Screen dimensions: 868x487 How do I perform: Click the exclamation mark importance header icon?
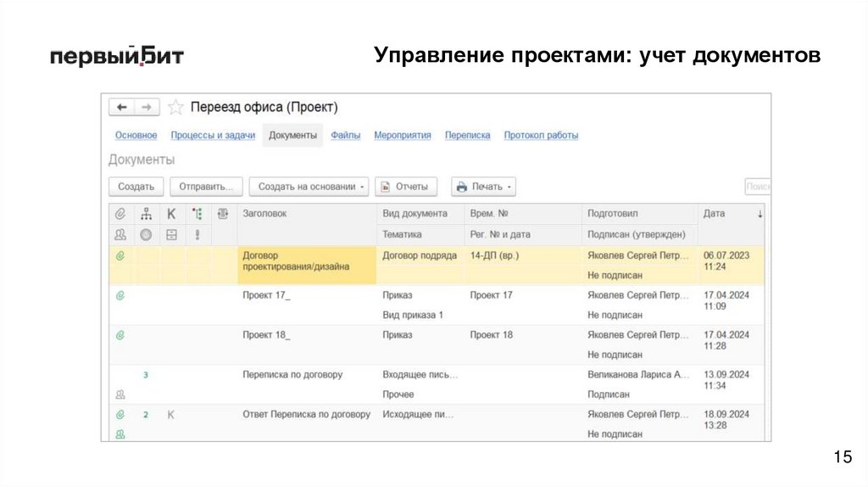[197, 235]
